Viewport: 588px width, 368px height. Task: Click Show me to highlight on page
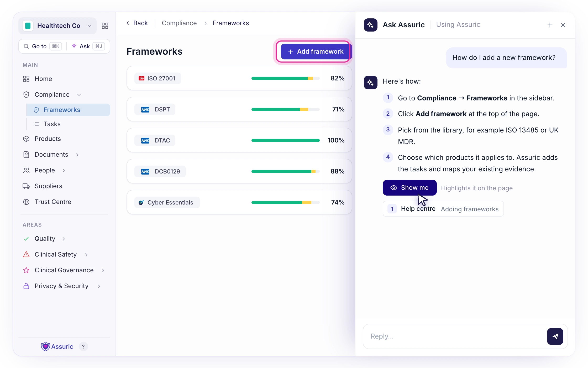[409, 188]
